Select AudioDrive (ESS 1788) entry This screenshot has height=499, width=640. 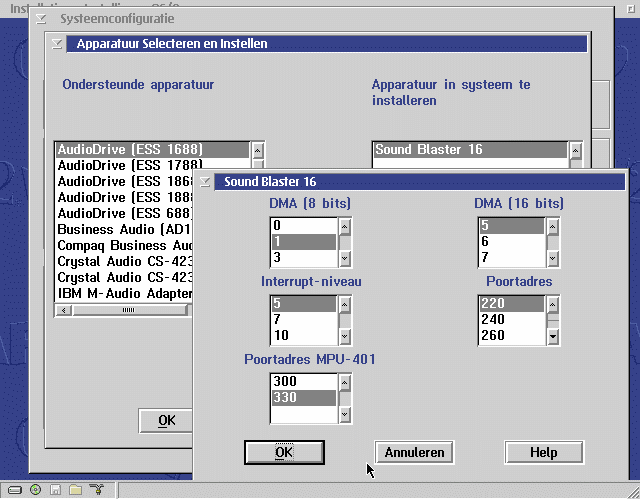tap(152, 166)
